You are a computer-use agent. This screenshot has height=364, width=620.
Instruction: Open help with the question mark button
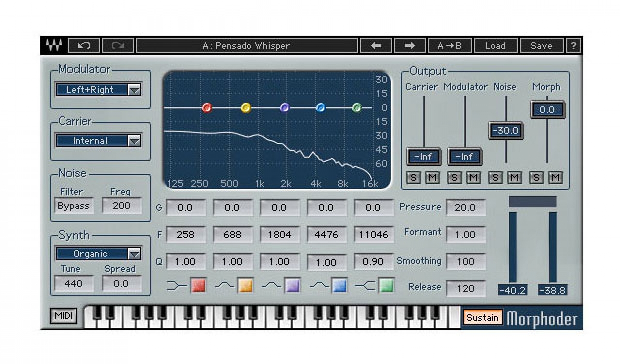tap(573, 45)
